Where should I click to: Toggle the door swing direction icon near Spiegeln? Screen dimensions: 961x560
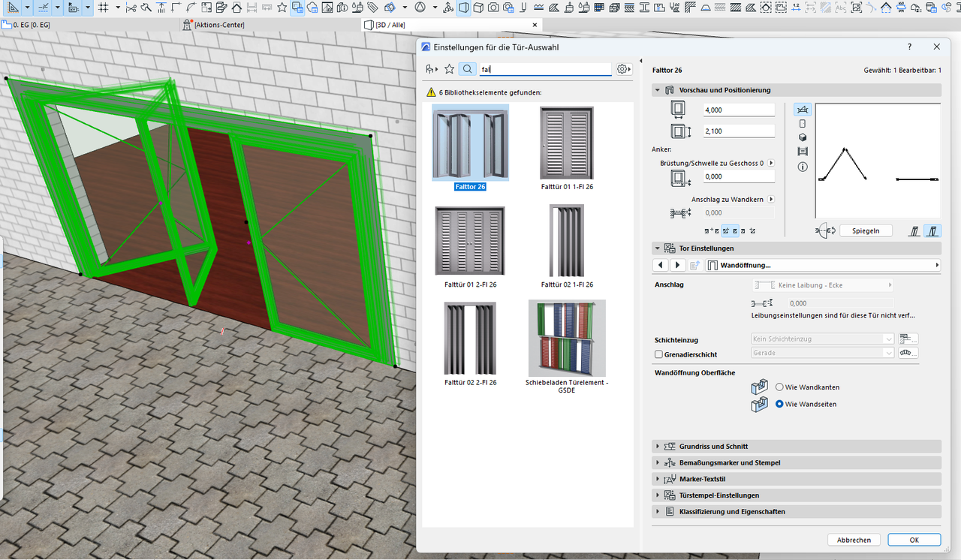(x=825, y=230)
